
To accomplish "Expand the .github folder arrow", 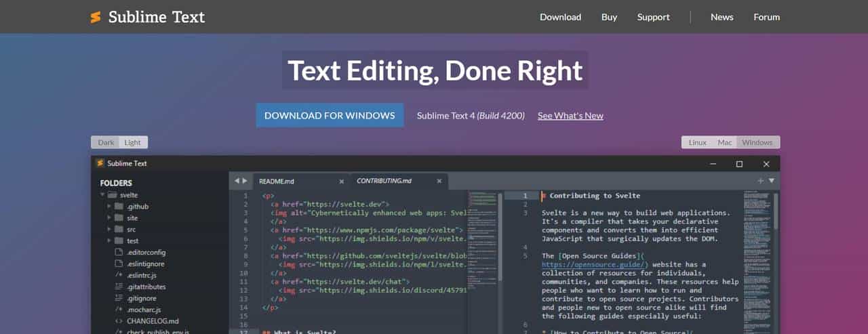I will pyautogui.click(x=109, y=207).
